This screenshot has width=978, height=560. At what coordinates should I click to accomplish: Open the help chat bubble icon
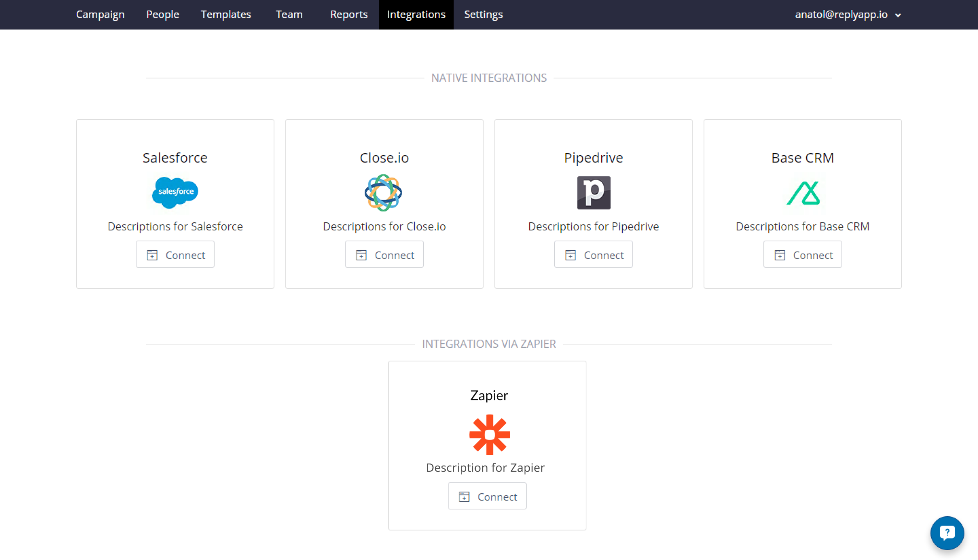[x=947, y=533]
